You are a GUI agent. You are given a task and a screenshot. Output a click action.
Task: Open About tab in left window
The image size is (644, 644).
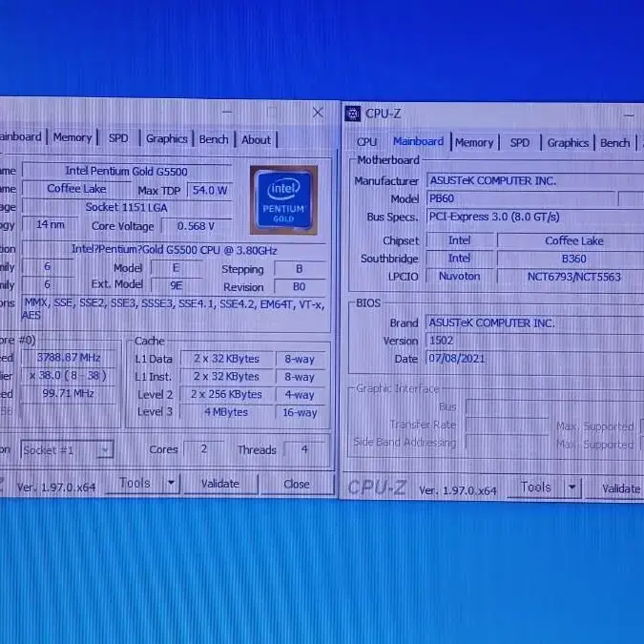(x=256, y=140)
